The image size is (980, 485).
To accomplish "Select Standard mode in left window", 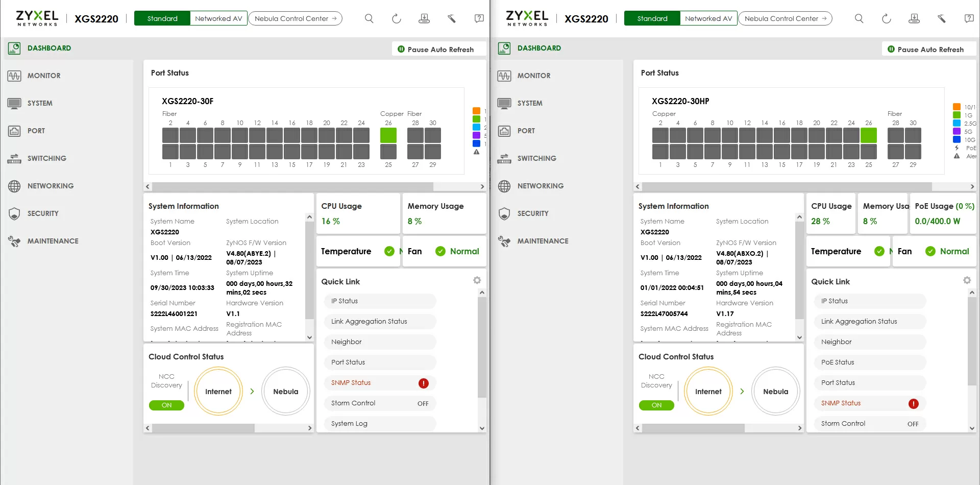I will (x=162, y=18).
